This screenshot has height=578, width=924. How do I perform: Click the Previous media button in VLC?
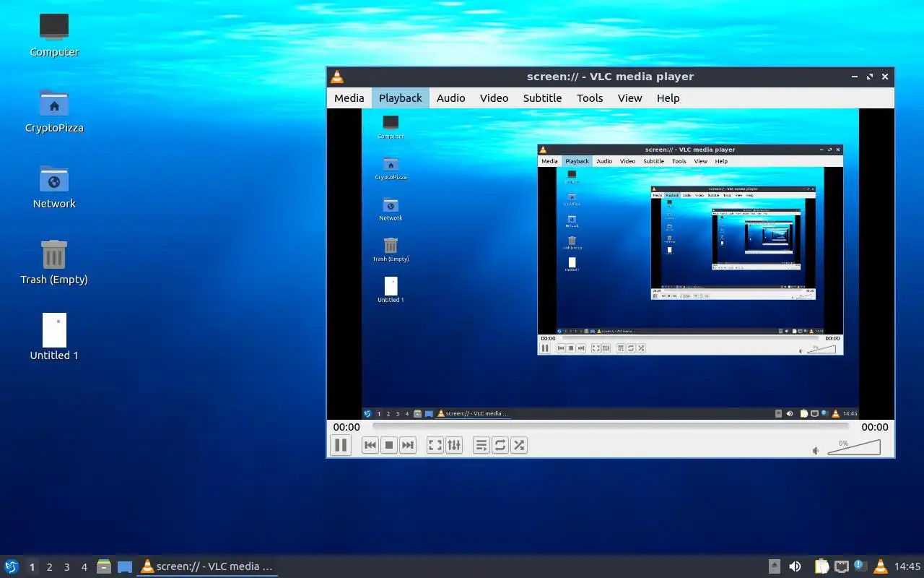tap(370, 445)
